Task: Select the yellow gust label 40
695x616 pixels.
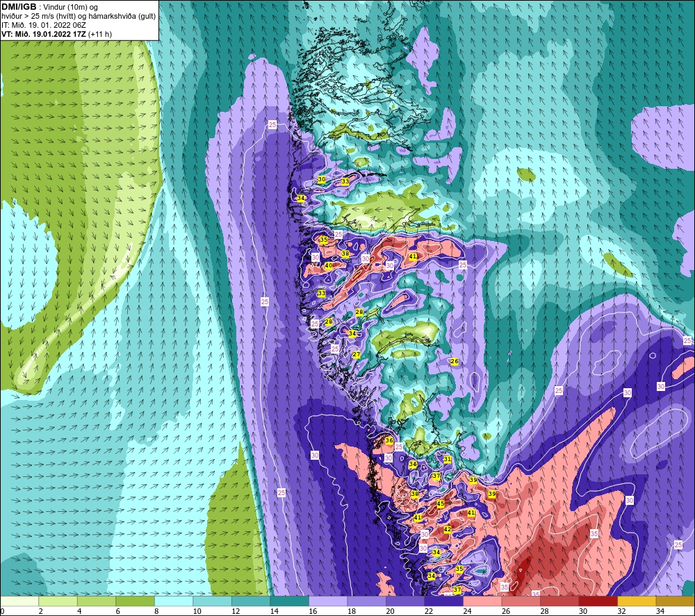Action: [x=329, y=266]
